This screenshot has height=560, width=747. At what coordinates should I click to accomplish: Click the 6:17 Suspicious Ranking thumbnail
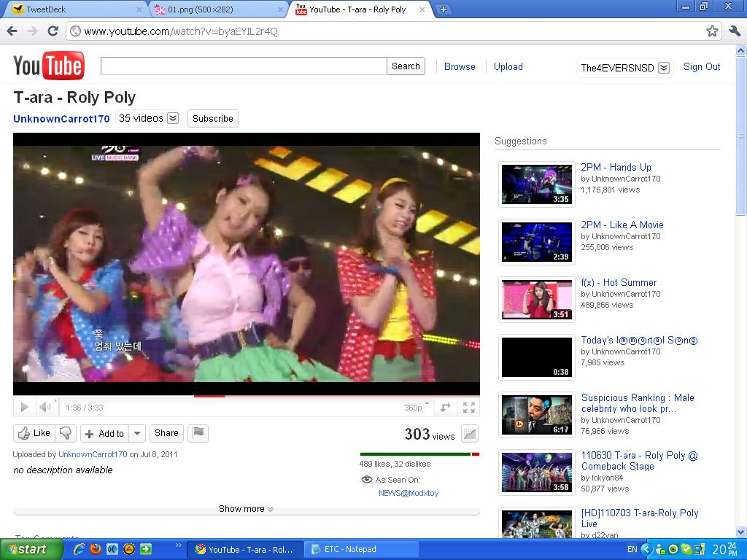pos(536,415)
